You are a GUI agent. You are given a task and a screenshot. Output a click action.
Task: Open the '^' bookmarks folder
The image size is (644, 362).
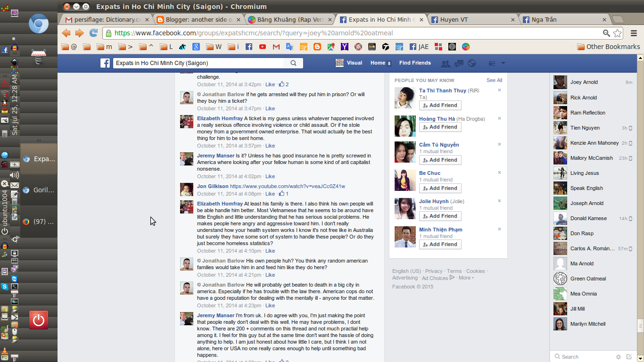click(x=147, y=47)
